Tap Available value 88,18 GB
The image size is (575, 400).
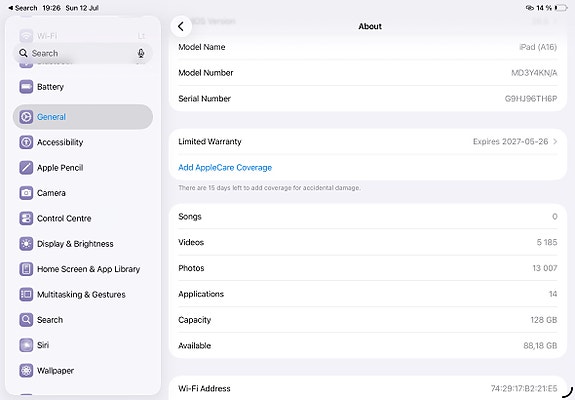[x=540, y=345]
